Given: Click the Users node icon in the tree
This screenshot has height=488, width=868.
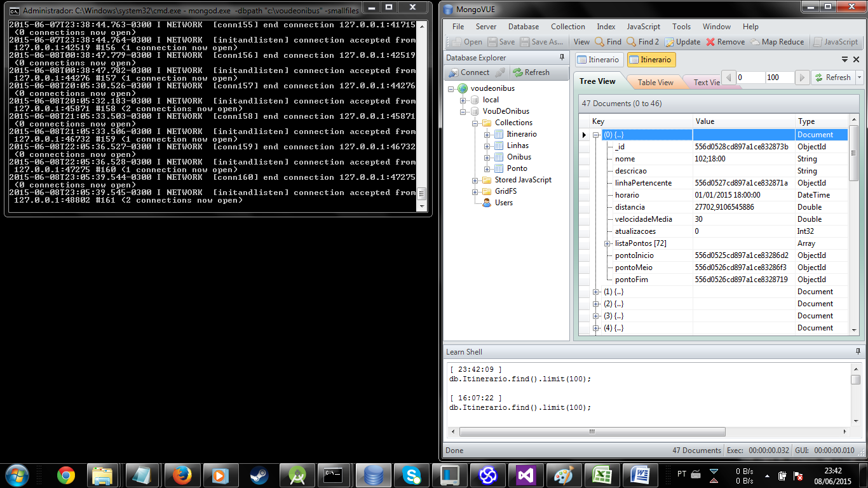Looking at the screenshot, I should (487, 203).
